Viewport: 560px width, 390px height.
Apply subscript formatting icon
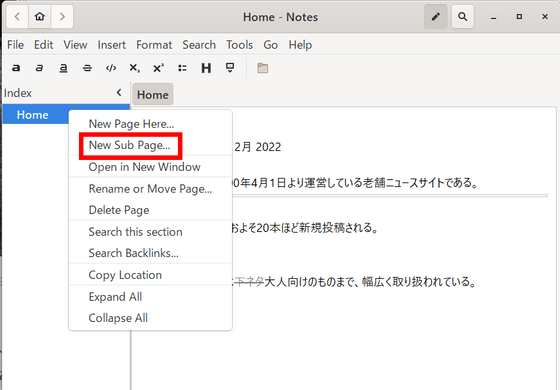pyautogui.click(x=135, y=68)
